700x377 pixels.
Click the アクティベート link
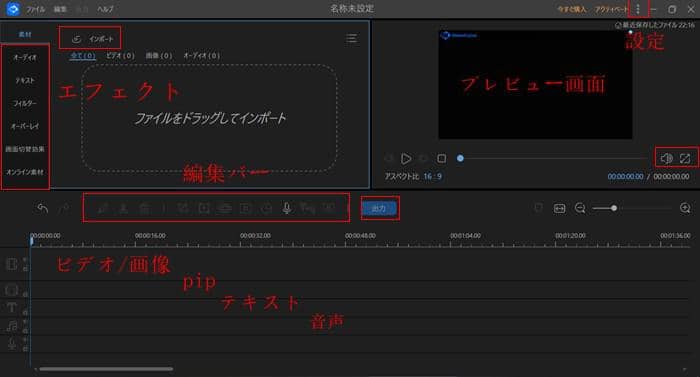pyautogui.click(x=611, y=9)
